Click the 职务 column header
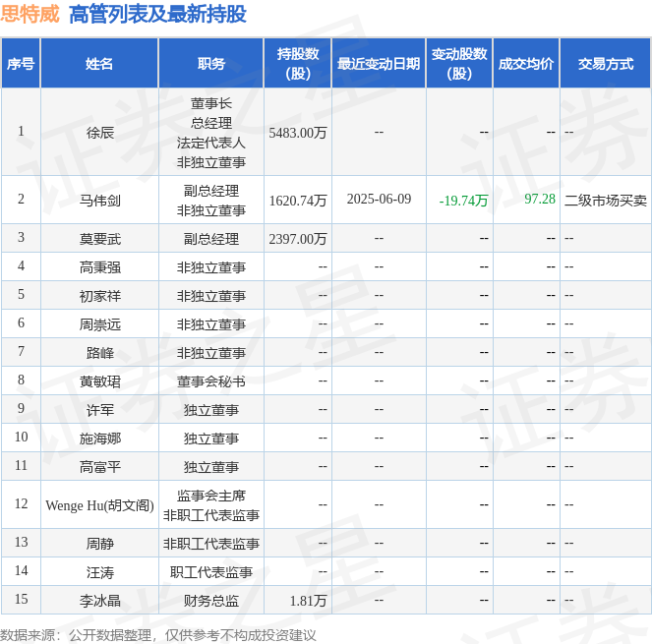Image resolution: width=652 pixels, height=644 pixels. 211,64
